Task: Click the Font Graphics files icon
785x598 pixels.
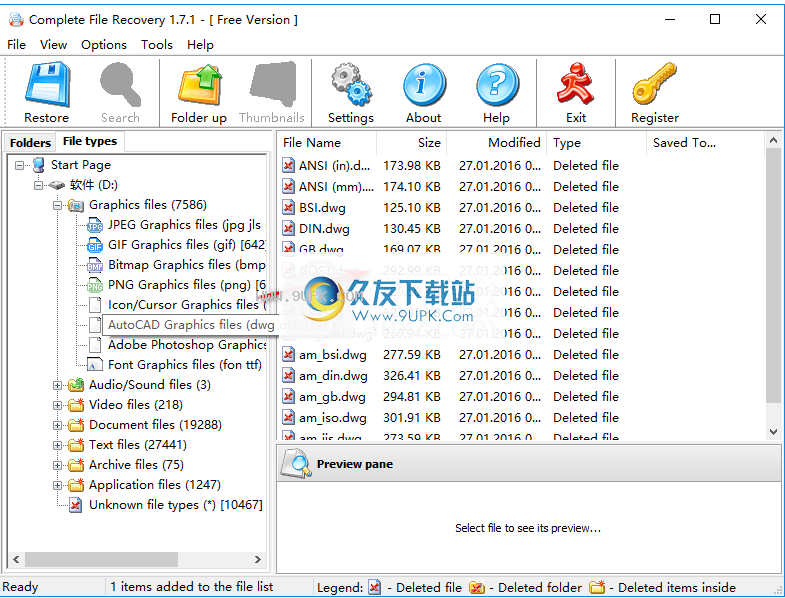Action: pos(95,365)
